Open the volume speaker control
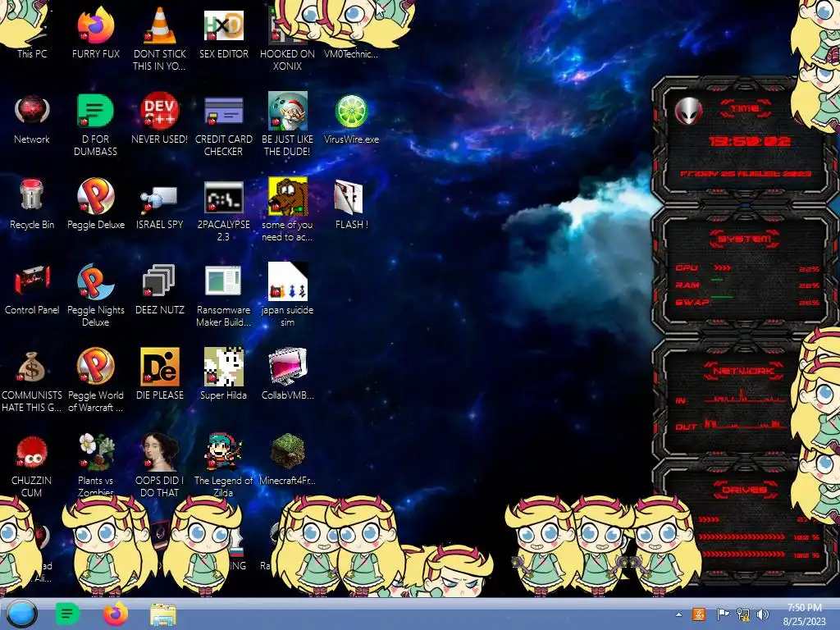Image resolution: width=840 pixels, height=630 pixels. pyautogui.click(x=762, y=614)
